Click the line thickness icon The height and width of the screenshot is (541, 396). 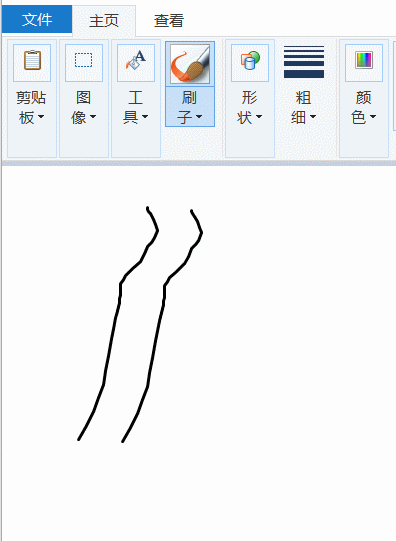pos(304,62)
